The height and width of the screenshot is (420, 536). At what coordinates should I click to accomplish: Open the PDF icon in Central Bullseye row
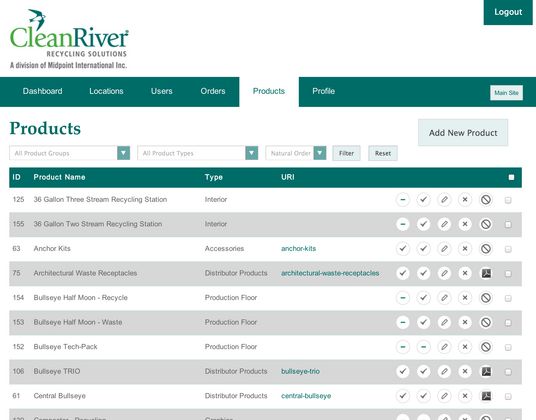(x=486, y=396)
